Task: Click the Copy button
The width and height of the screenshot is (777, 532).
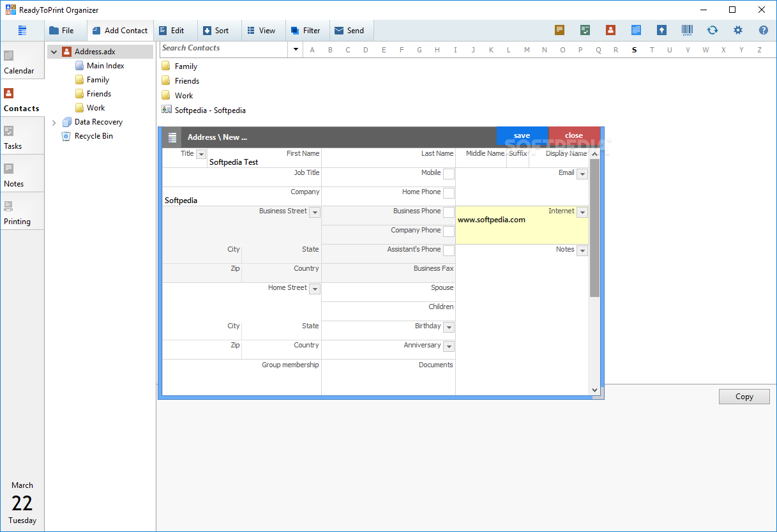Action: pos(744,397)
